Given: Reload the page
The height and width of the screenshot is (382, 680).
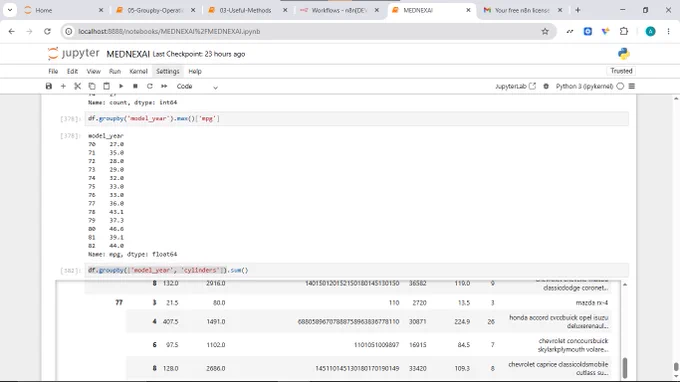Looking at the screenshot, I should click(x=47, y=31).
